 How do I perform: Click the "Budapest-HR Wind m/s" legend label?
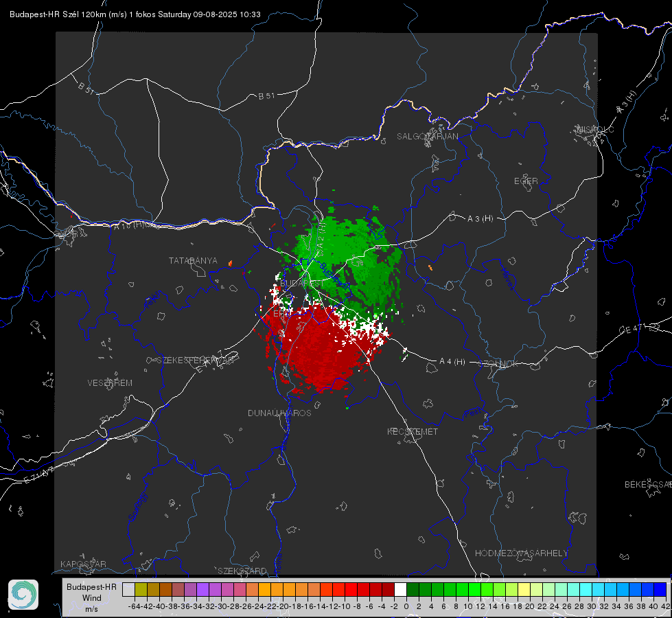[x=92, y=598]
